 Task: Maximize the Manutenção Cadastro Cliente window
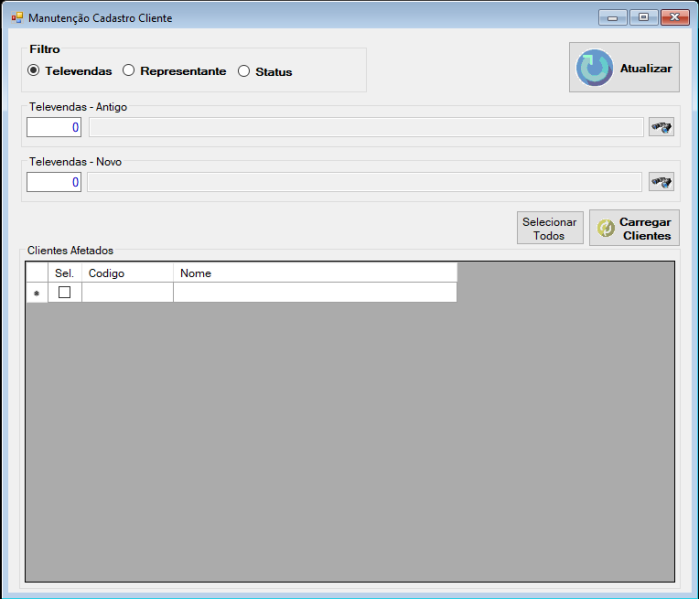(x=644, y=17)
